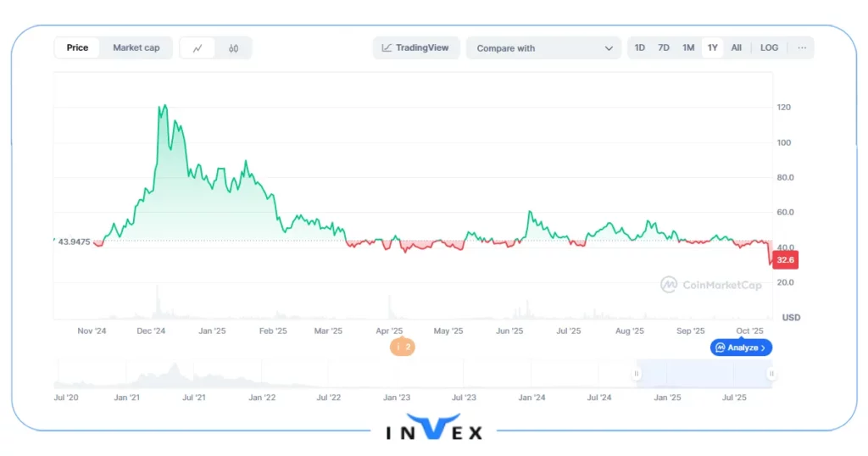Select the Market cap tab
Viewport: 868px width, 456px height.
[136, 48]
